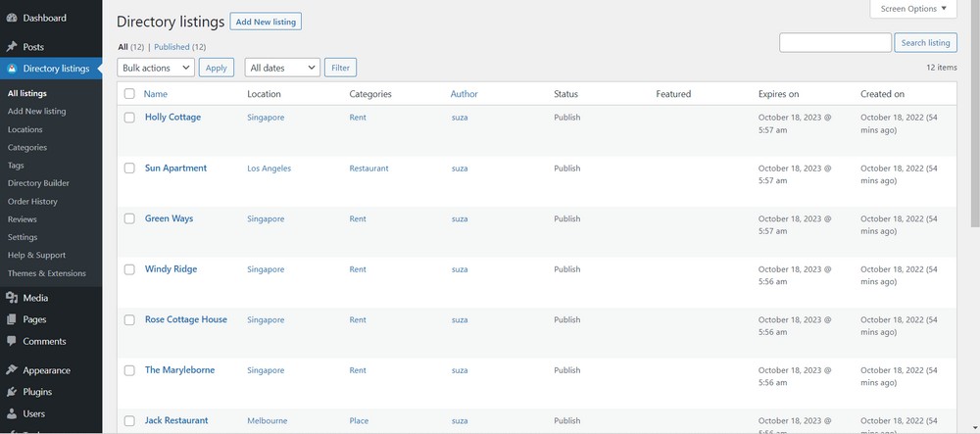Open the Holly Cottage listing
This screenshot has height=434, width=980.
tap(172, 117)
